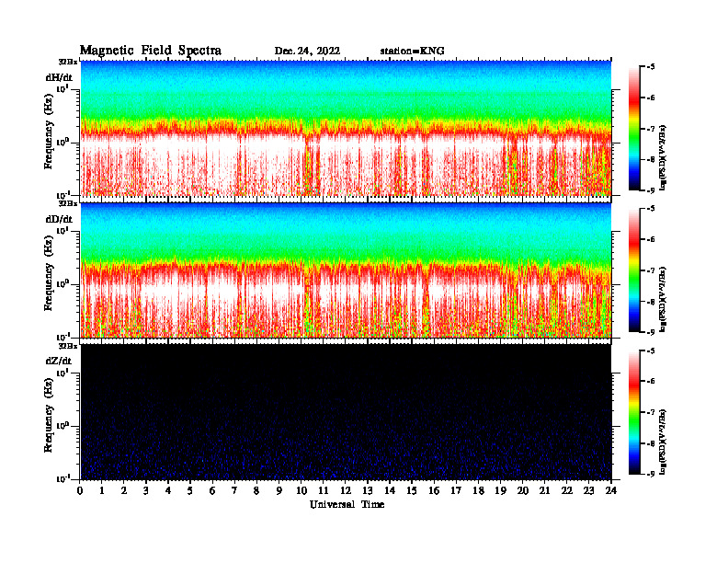Click the "24" tick label on time axis
The image size is (728, 563).
click(x=611, y=491)
